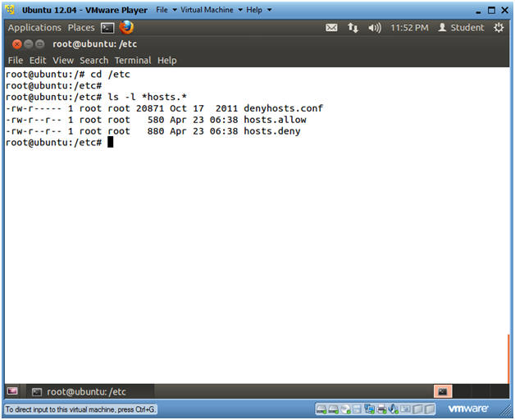Open the sound volume indicator
515x420 pixels.
point(375,28)
